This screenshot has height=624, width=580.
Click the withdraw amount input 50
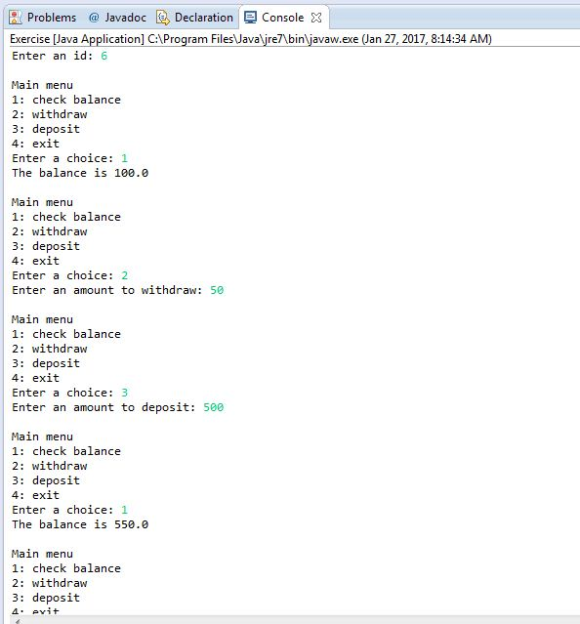217,290
